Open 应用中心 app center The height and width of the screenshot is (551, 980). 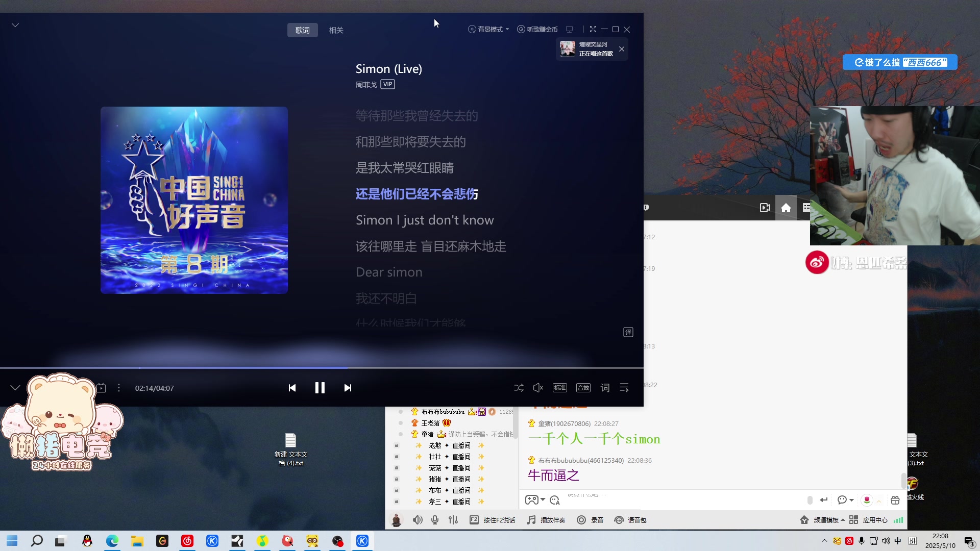(x=868, y=520)
